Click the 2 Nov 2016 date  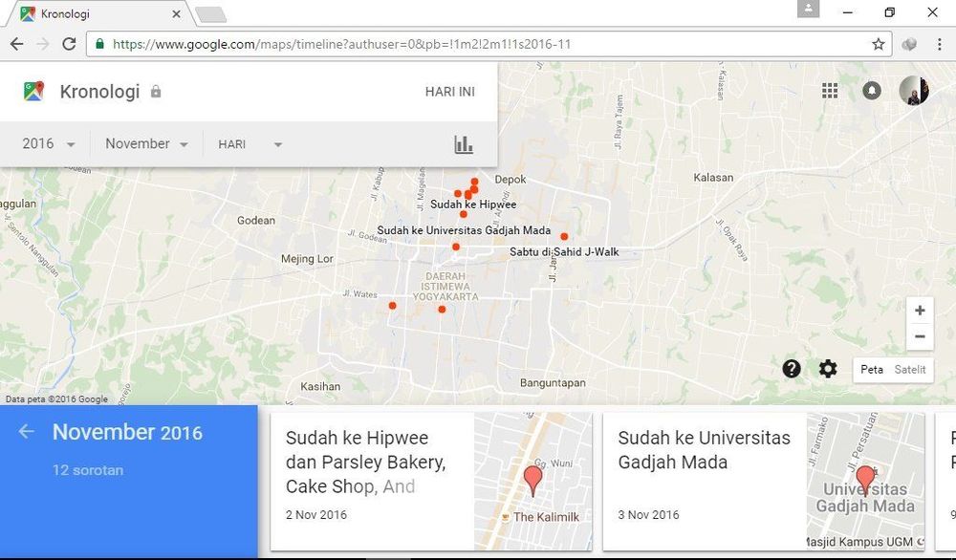[315, 515]
